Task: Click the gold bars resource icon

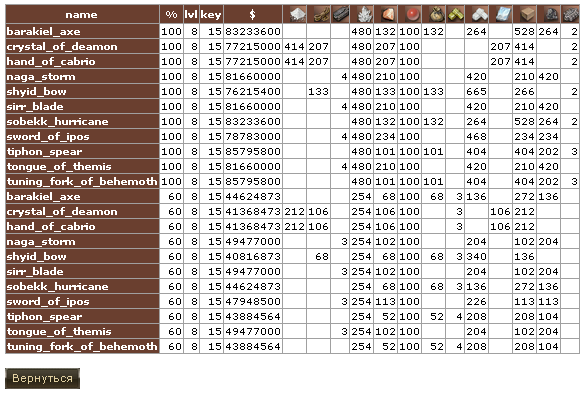Action: point(455,14)
